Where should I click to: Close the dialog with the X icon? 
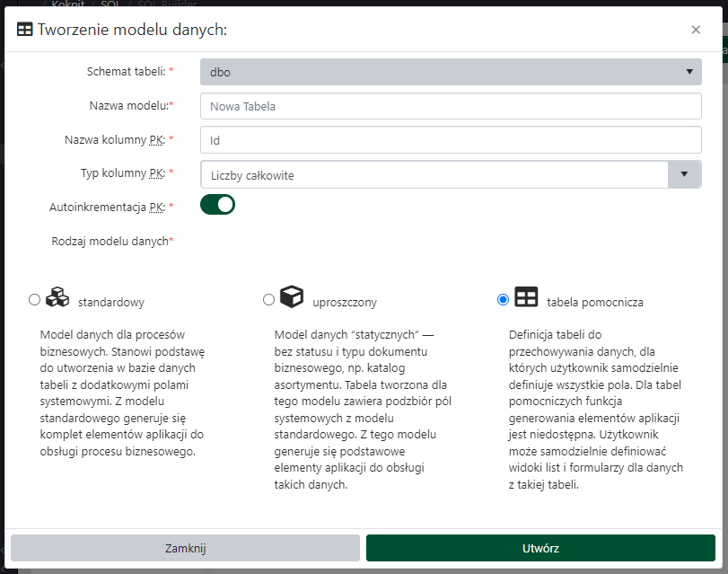click(696, 30)
